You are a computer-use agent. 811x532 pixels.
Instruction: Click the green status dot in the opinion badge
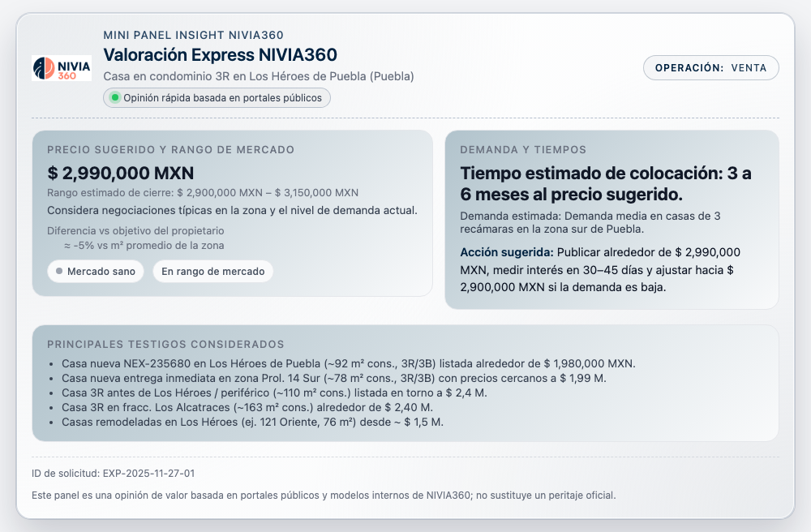pyautogui.click(x=114, y=97)
